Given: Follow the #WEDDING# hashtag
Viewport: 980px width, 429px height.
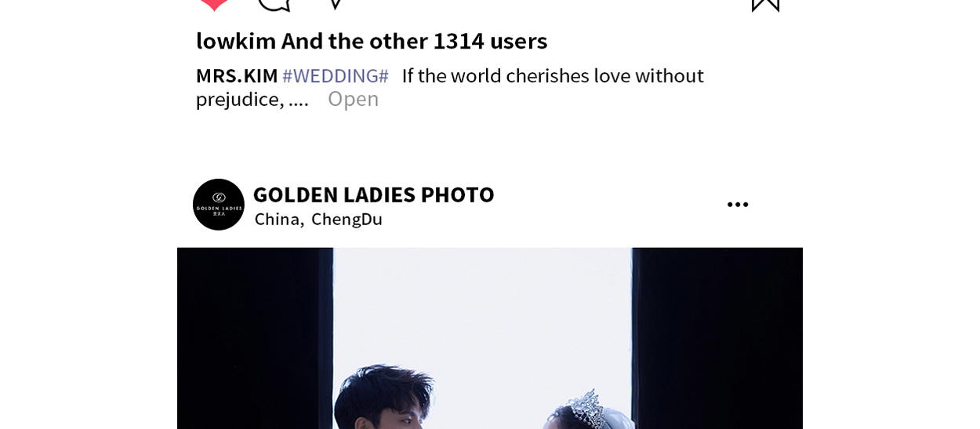Looking at the screenshot, I should pos(336,76).
